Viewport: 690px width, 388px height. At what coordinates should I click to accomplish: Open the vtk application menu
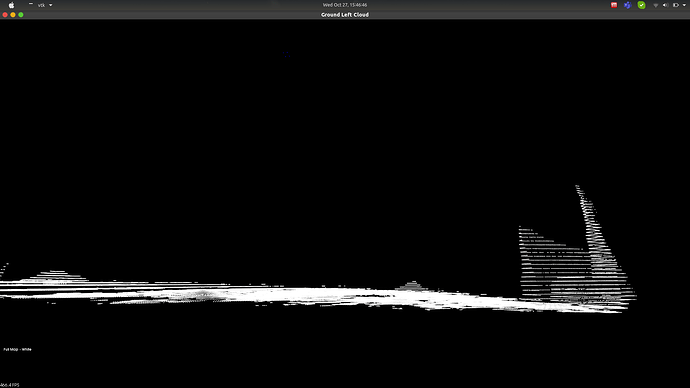41,5
